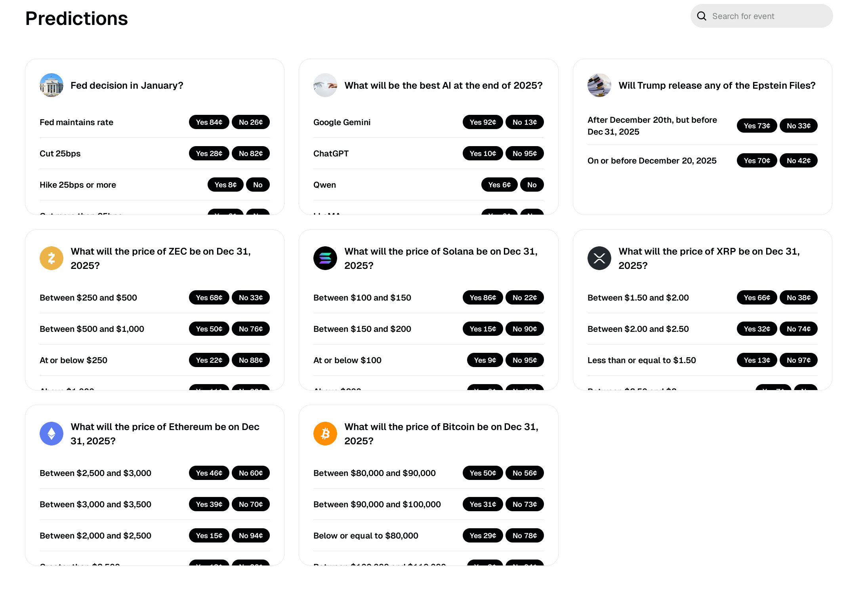Choose Yes 68¢ for ZEC $250–$500
The width and height of the screenshot is (868, 592).
[x=209, y=297]
